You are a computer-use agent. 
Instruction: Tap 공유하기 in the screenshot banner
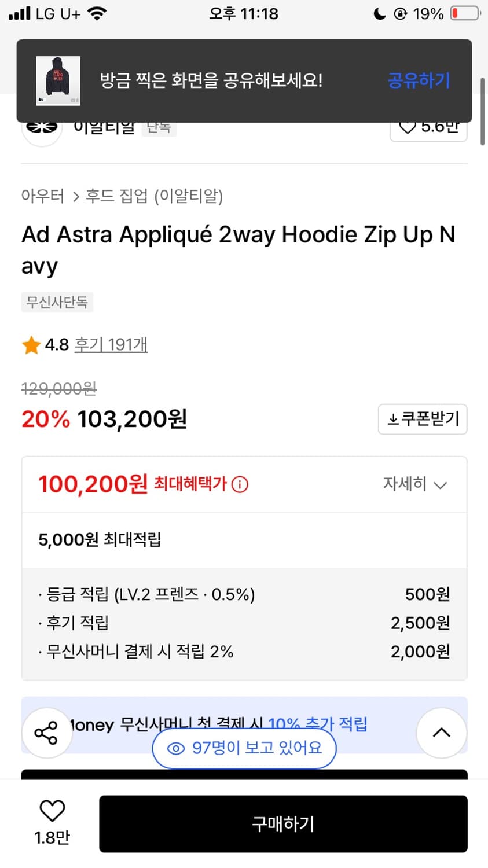(418, 80)
